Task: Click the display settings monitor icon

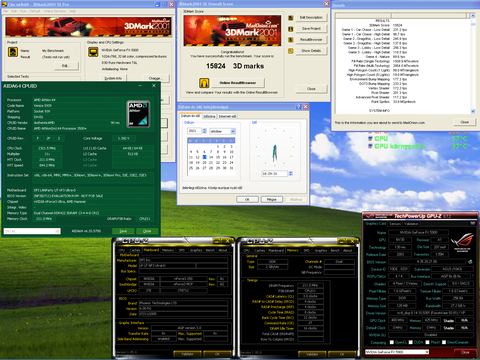Action: pos(93,52)
